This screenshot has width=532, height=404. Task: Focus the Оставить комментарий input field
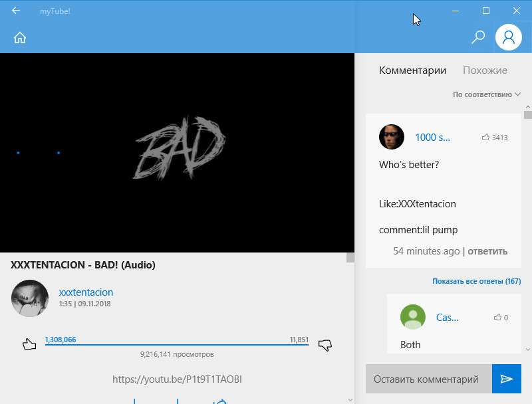428,379
